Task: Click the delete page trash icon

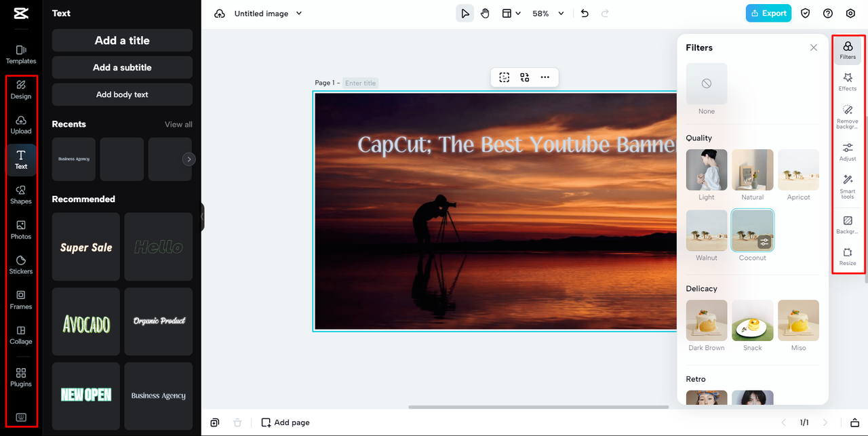Action: click(237, 422)
